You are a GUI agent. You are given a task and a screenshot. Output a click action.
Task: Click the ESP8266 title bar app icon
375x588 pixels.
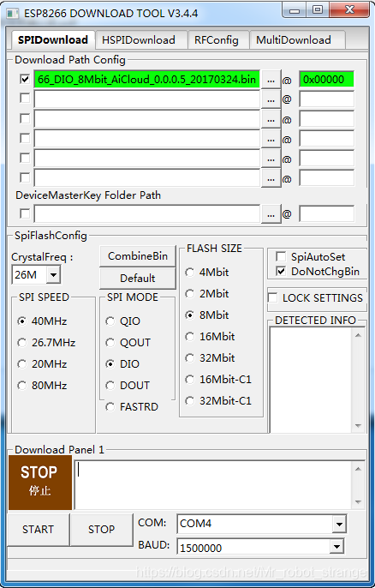pyautogui.click(x=12, y=14)
